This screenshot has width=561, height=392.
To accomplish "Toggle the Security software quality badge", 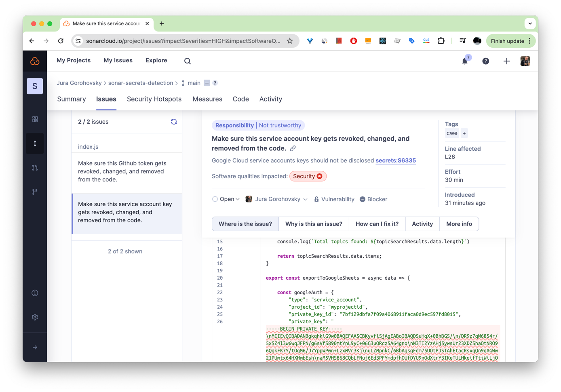I will tap(308, 176).
